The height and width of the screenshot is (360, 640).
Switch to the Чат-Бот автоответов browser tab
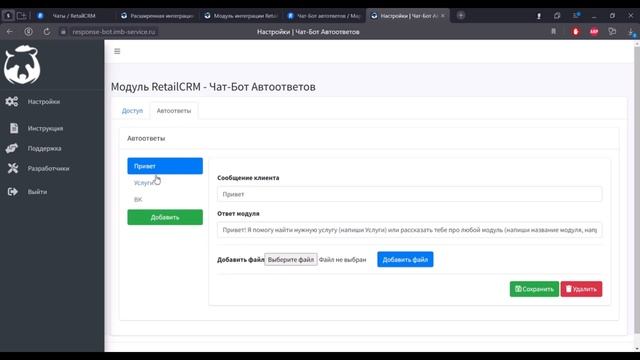(x=324, y=16)
